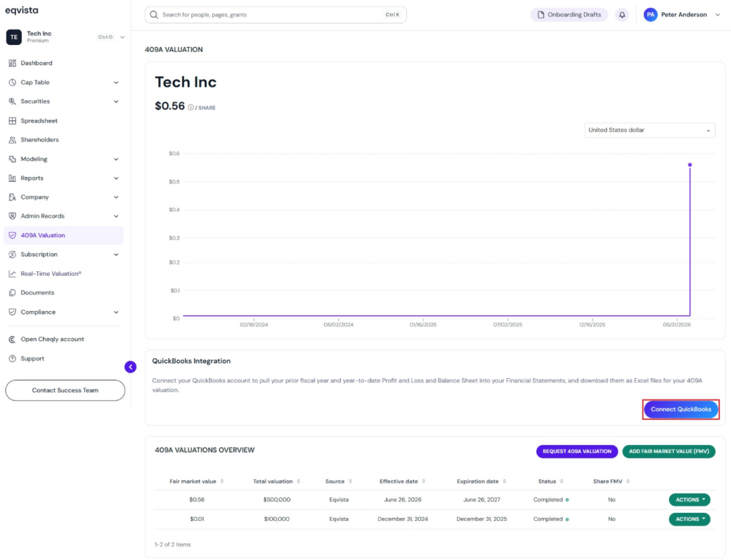Click the Spreadsheet grid icon
Viewport: 731px width, 560px height.
[x=12, y=121]
